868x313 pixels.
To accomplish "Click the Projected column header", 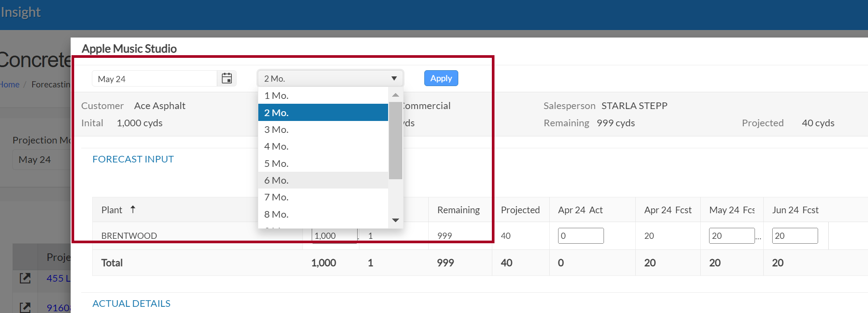I will click(520, 210).
